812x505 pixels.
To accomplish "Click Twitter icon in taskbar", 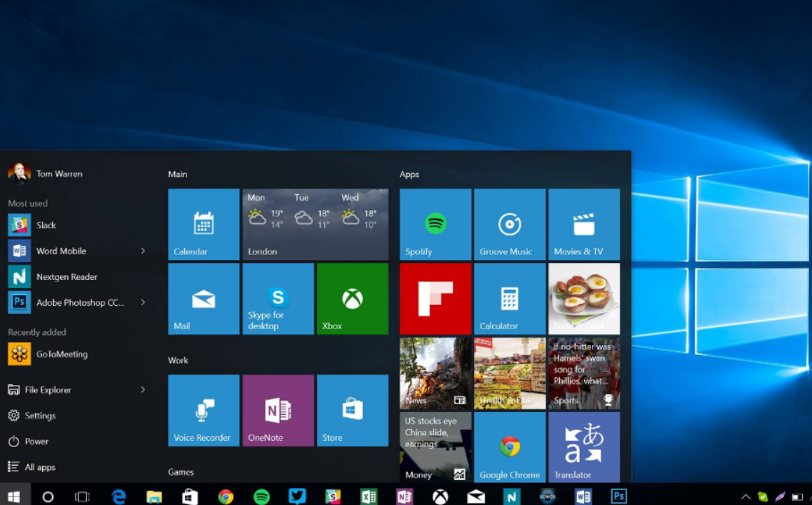I will 297,496.
